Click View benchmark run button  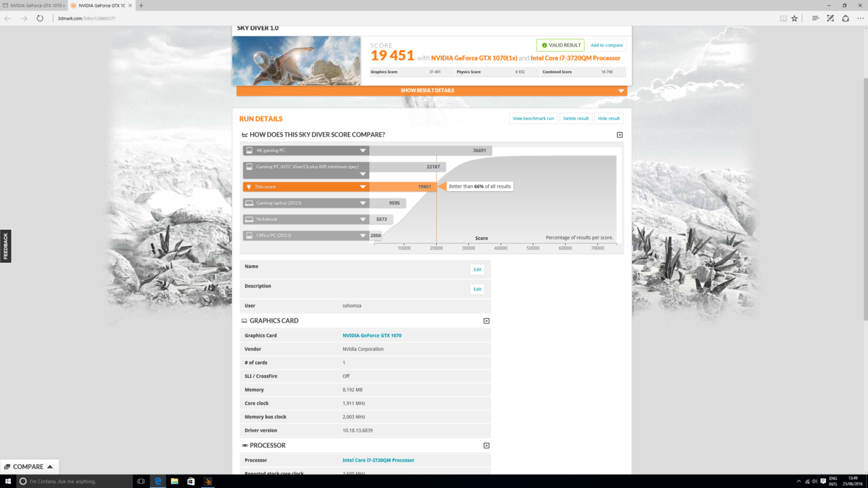pos(533,118)
